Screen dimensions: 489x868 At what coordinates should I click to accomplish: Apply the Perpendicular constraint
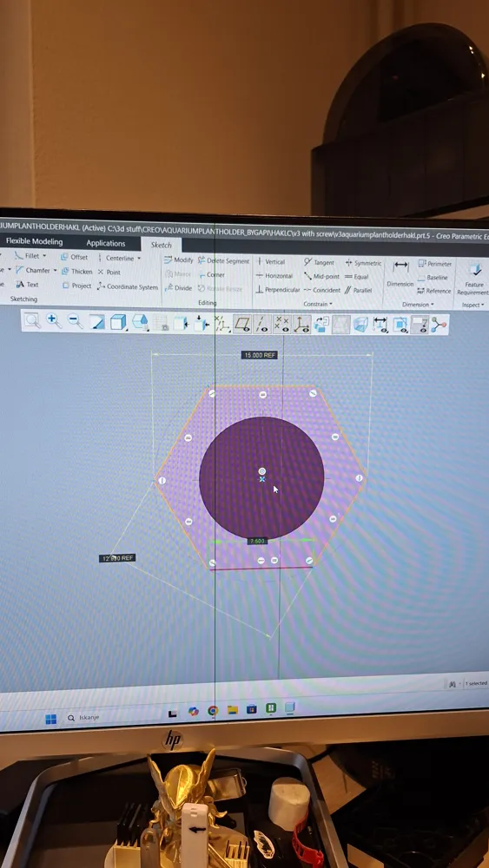click(x=278, y=290)
